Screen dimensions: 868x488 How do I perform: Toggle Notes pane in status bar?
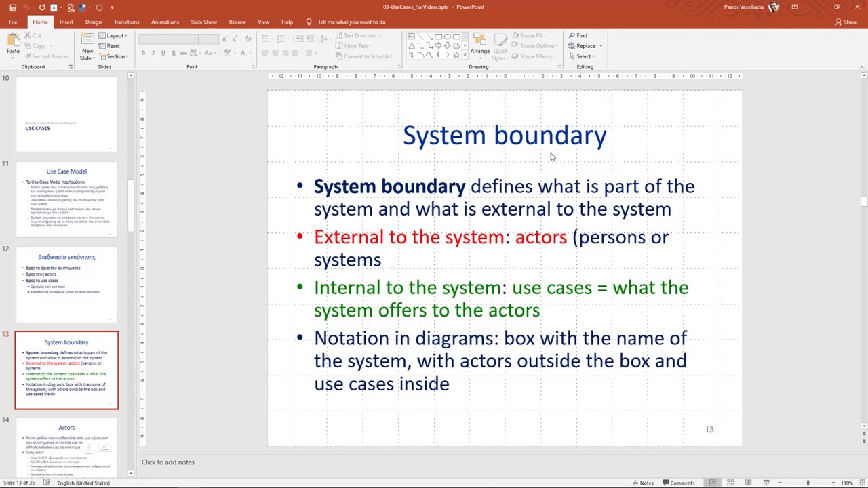pyautogui.click(x=643, y=483)
